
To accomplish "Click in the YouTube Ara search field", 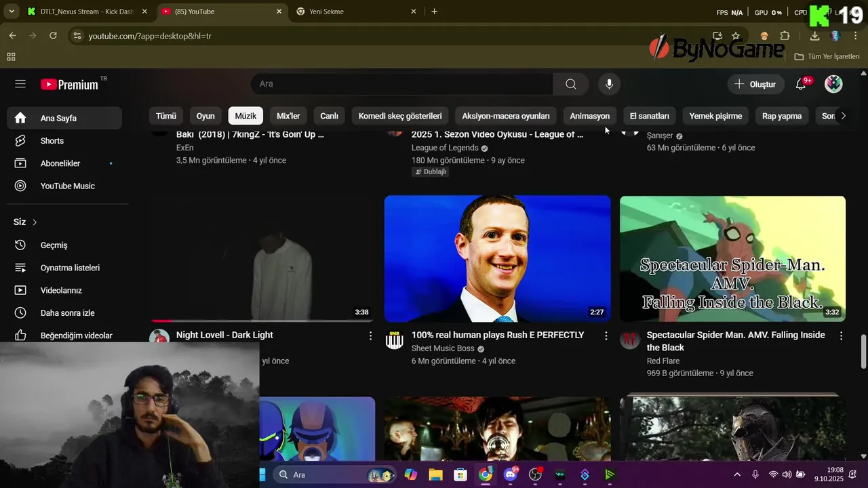I will (x=401, y=84).
